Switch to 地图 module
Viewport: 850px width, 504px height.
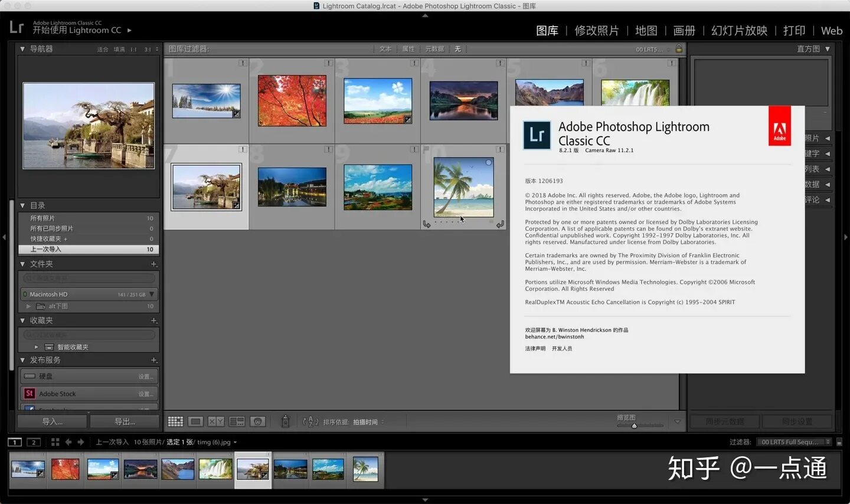(x=646, y=31)
